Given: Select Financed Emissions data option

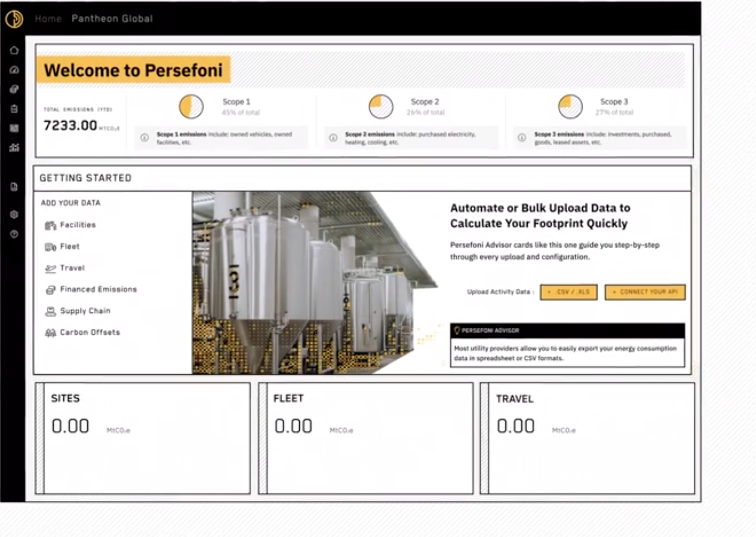Looking at the screenshot, I should [98, 289].
